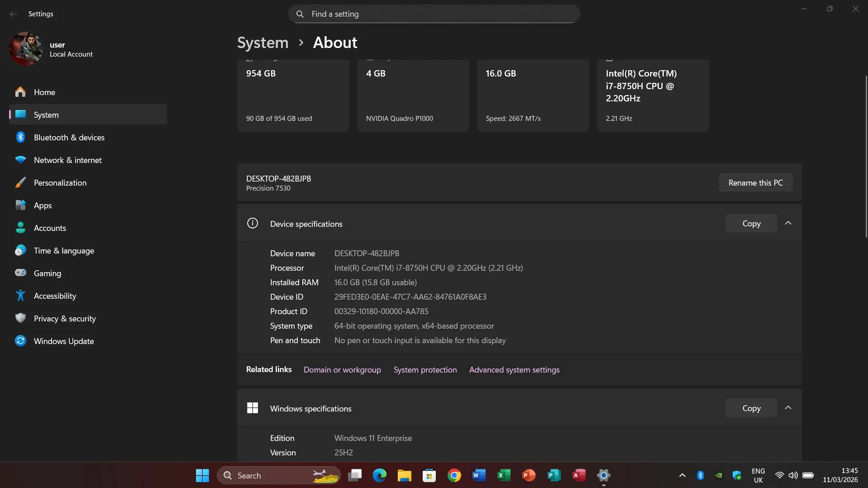Collapse the Device specifications section
Screen dimensions: 868x488
pyautogui.click(x=788, y=223)
